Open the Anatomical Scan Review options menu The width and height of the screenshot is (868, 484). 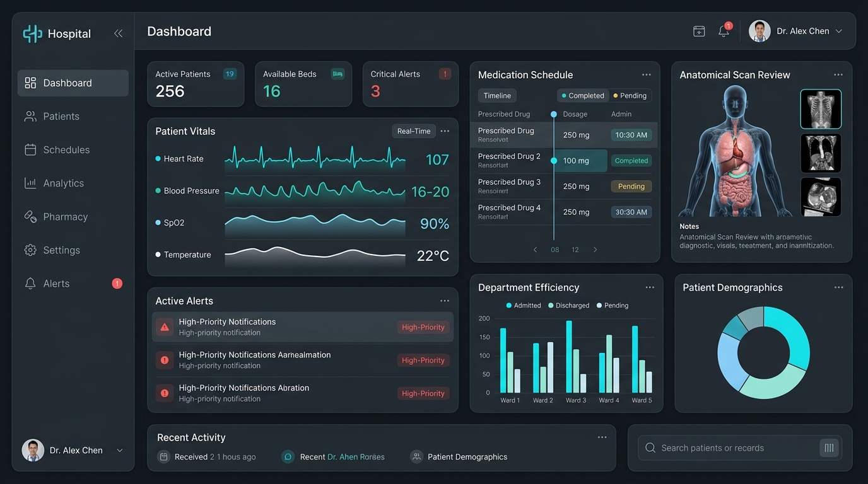pos(838,75)
